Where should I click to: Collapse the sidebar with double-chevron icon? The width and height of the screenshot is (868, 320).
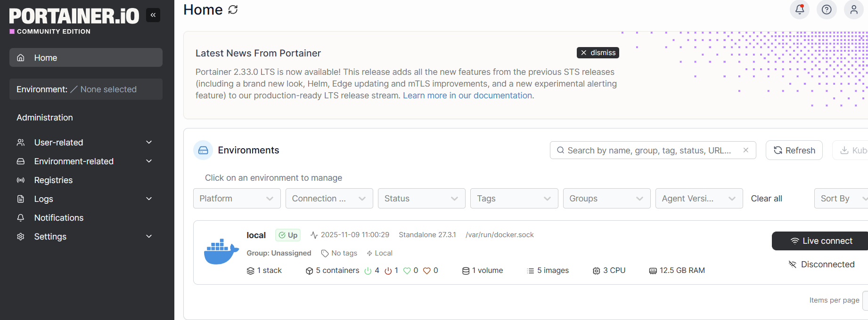tap(153, 15)
